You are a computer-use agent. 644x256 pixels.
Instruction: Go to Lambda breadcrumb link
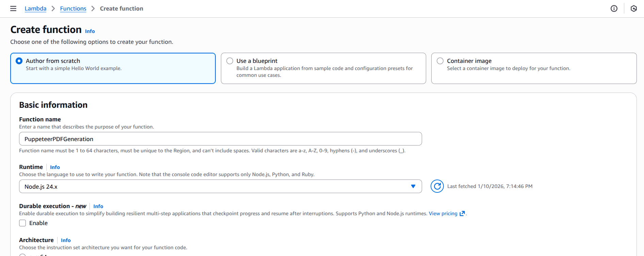tap(35, 8)
